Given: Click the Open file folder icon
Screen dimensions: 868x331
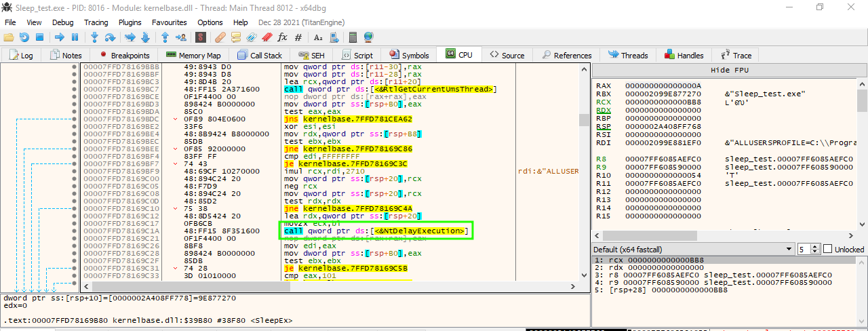Looking at the screenshot, I should point(9,37).
